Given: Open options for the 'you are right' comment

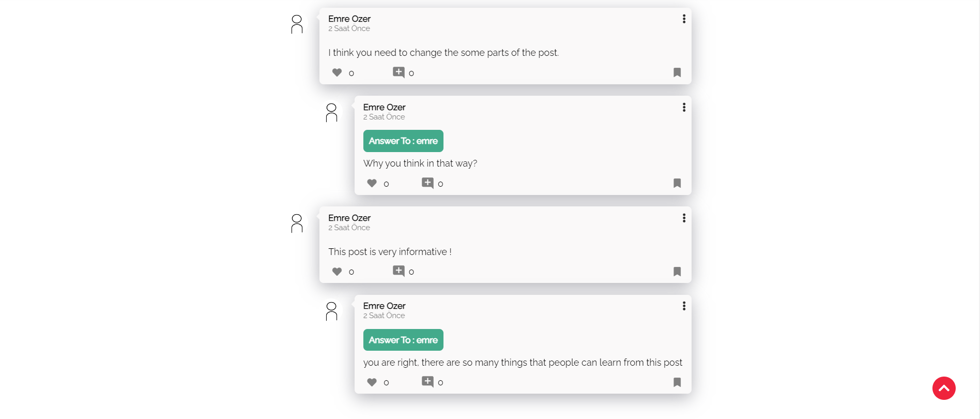Looking at the screenshot, I should click(x=683, y=306).
